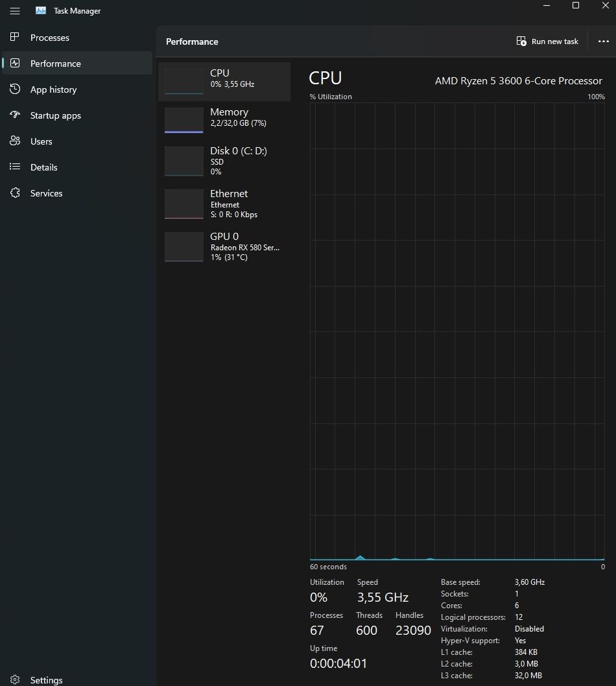Screen dimensions: 616x686
Task: Switch to the Startup apps page
Action: (x=56, y=115)
